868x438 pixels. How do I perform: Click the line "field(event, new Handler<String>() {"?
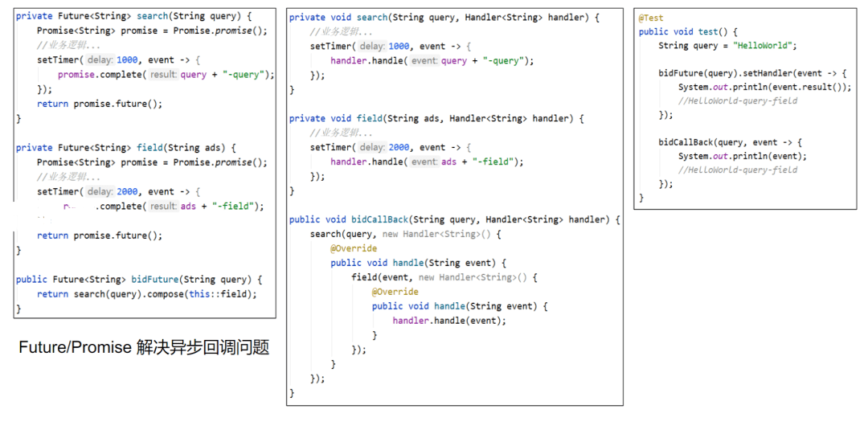[x=444, y=277]
